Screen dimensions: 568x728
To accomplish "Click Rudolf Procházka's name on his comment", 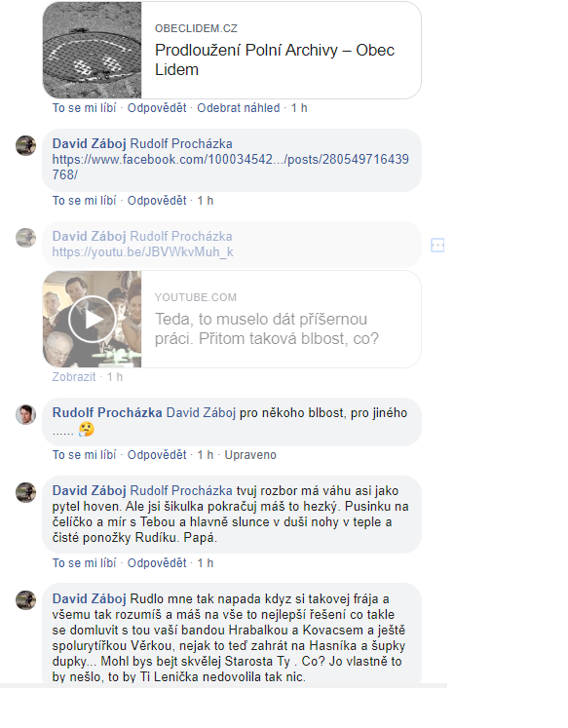I will (x=107, y=413).
